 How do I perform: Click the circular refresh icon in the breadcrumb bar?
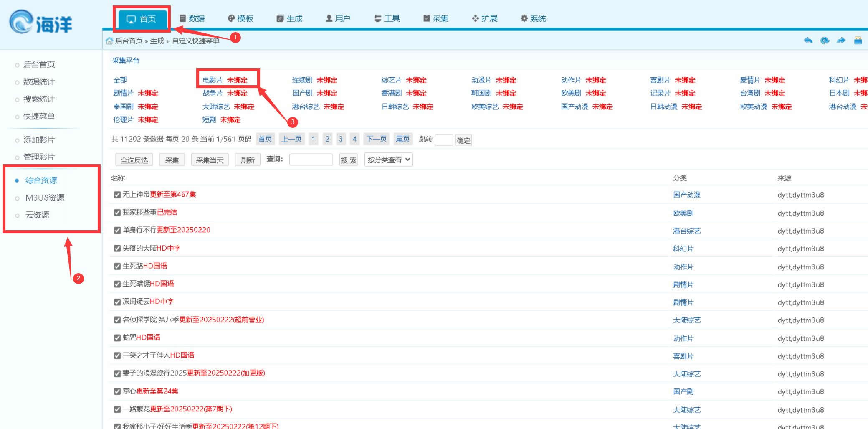825,41
